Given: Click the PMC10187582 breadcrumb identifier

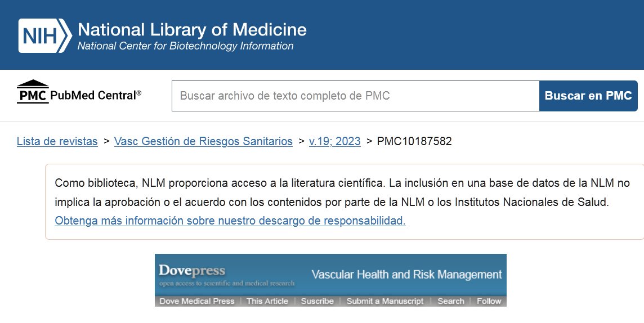Looking at the screenshot, I should pyautogui.click(x=414, y=141).
